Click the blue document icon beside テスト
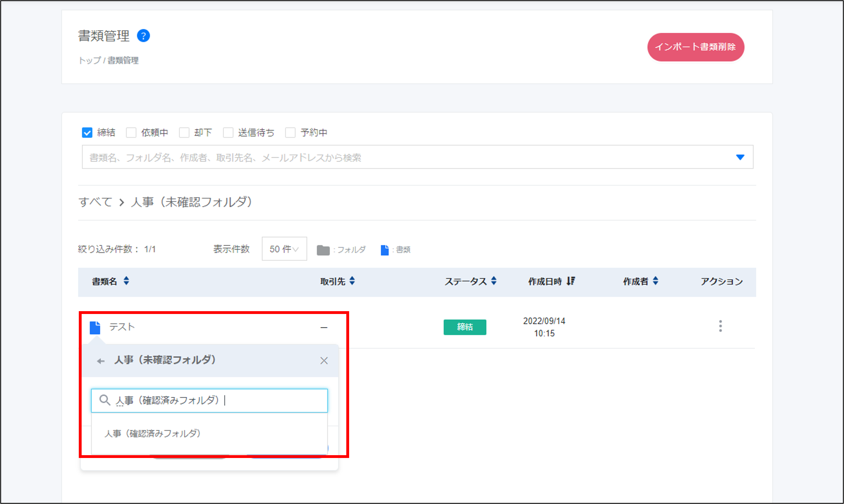Image resolution: width=844 pixels, height=504 pixels. click(x=95, y=328)
